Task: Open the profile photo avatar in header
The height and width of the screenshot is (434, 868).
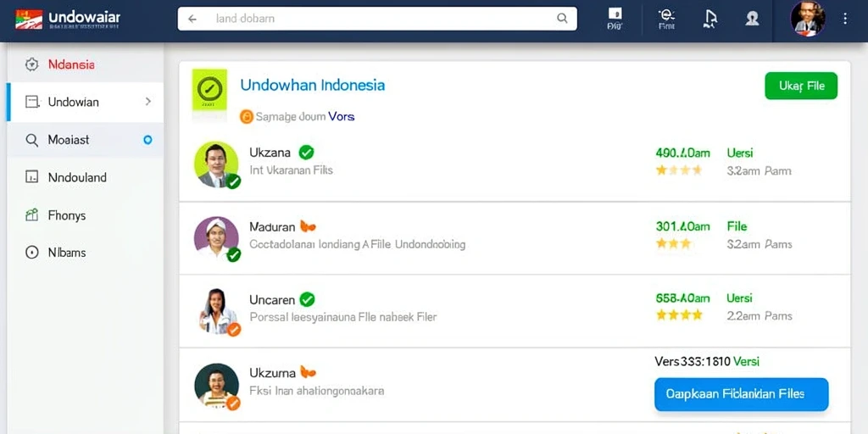Action: coord(808,19)
